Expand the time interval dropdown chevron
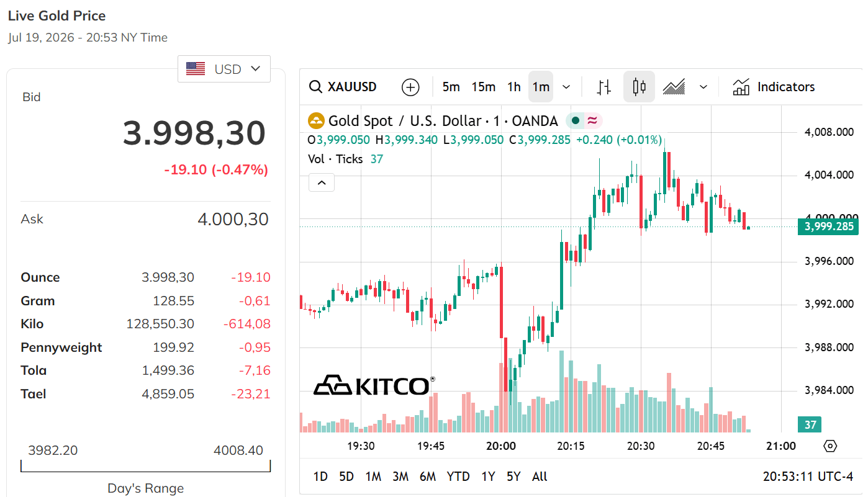The image size is (868, 497). pos(566,87)
